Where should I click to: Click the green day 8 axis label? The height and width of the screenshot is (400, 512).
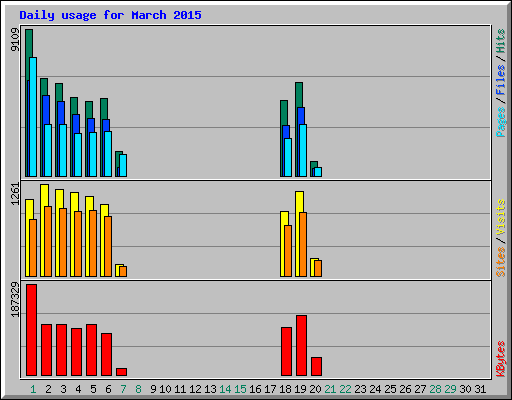138,389
